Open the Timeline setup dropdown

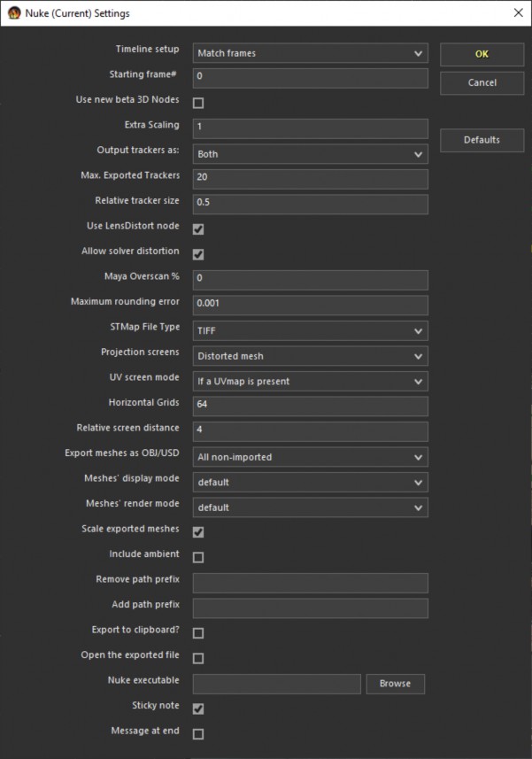click(x=310, y=53)
